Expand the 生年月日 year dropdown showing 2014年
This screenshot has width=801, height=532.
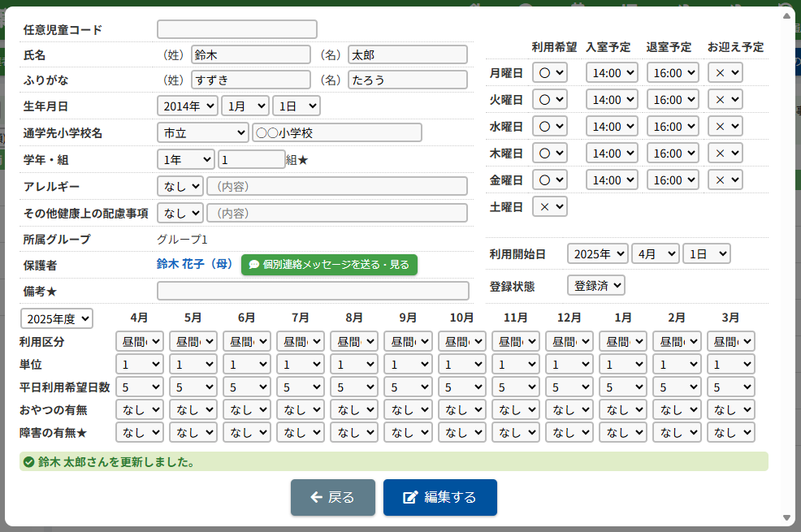[187, 106]
